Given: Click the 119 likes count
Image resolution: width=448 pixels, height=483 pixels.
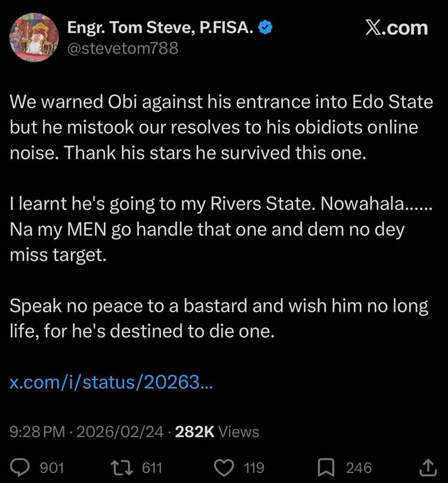Looking at the screenshot, I should (x=255, y=468).
